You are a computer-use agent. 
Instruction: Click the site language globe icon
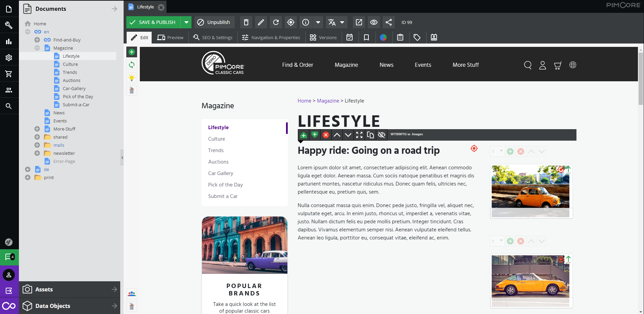point(573,65)
